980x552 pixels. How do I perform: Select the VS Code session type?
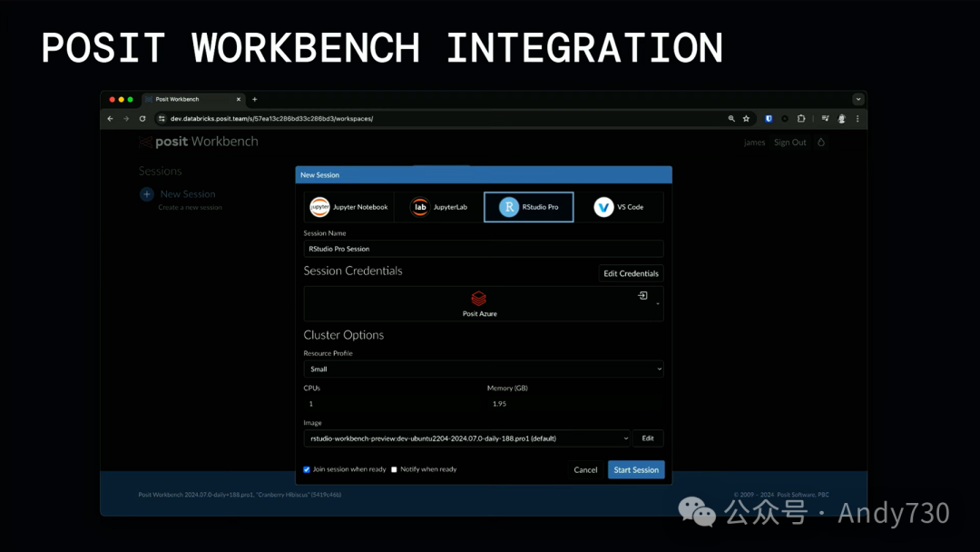tap(619, 207)
